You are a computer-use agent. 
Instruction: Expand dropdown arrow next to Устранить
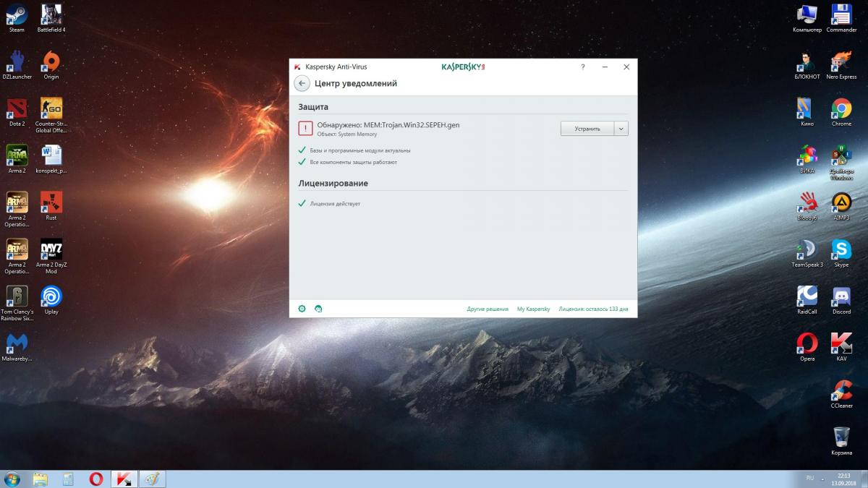click(621, 129)
